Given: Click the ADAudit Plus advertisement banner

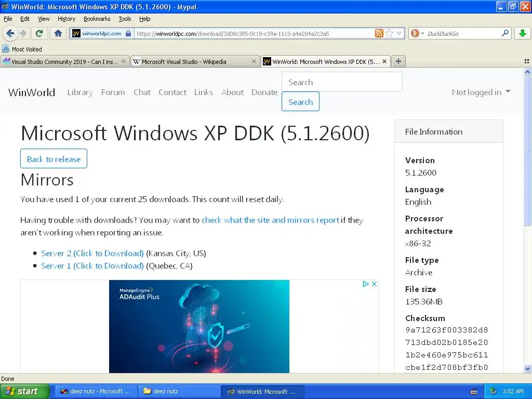Looking at the screenshot, I should point(199,326).
